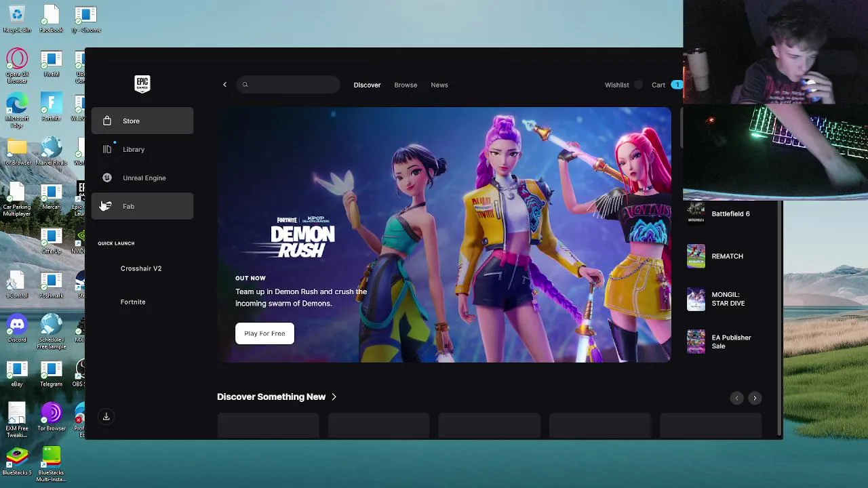Viewport: 868px width, 488px height.
Task: Switch to the Discover tab
Action: pos(367,85)
